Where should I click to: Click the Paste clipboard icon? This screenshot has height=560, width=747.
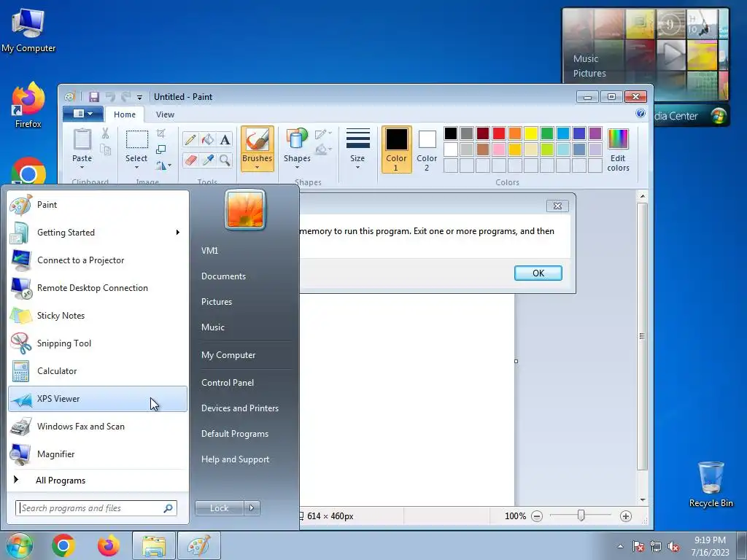[x=82, y=140]
